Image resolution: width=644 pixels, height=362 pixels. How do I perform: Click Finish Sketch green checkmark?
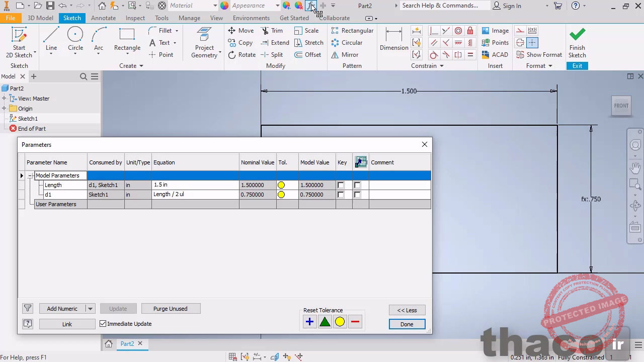(577, 43)
